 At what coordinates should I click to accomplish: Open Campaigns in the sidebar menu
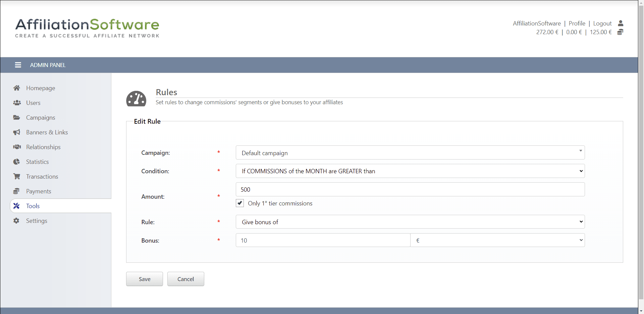coord(41,118)
